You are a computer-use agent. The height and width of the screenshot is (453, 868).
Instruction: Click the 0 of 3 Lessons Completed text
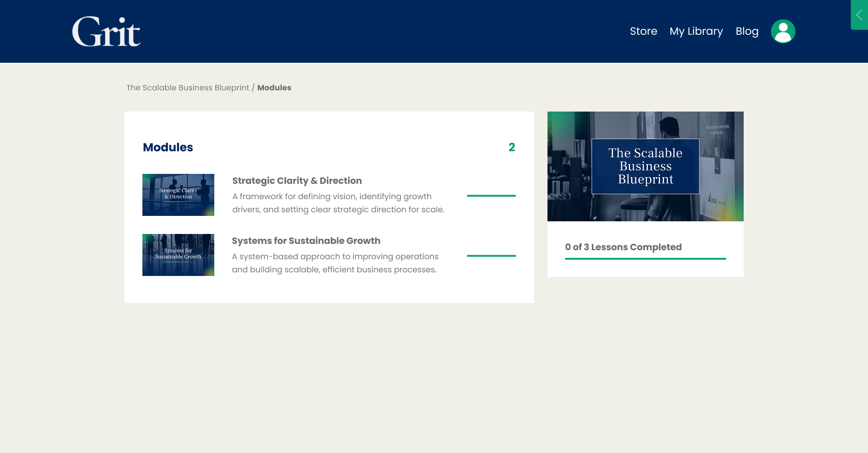[x=623, y=247]
